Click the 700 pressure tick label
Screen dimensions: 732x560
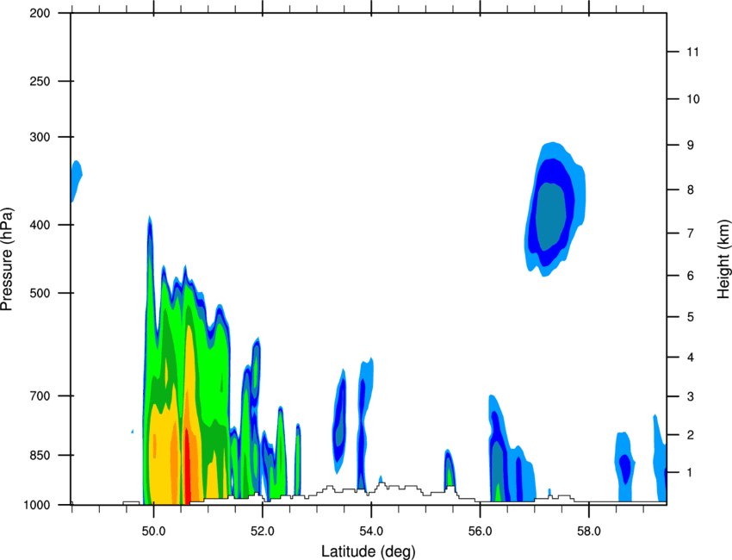40,395
